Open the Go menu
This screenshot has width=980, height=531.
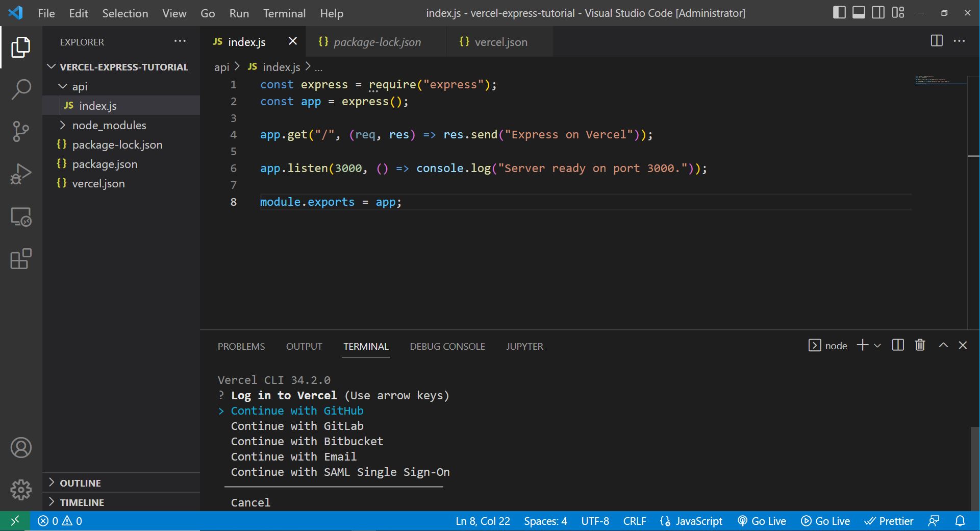(x=208, y=13)
